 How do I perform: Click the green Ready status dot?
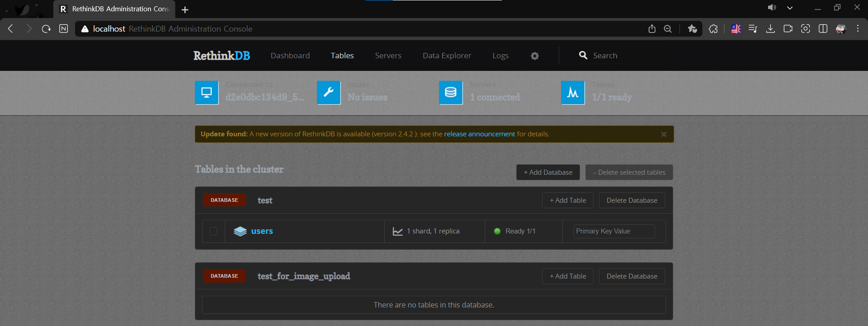497,231
